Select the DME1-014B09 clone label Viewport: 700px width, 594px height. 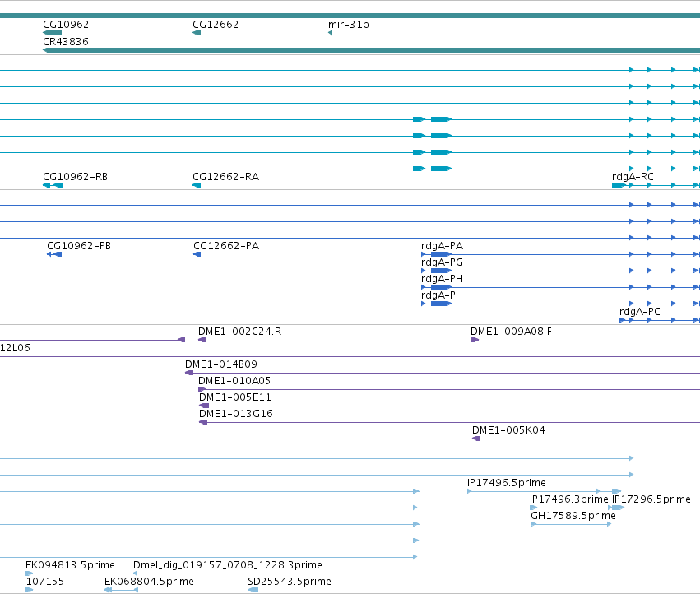point(221,364)
